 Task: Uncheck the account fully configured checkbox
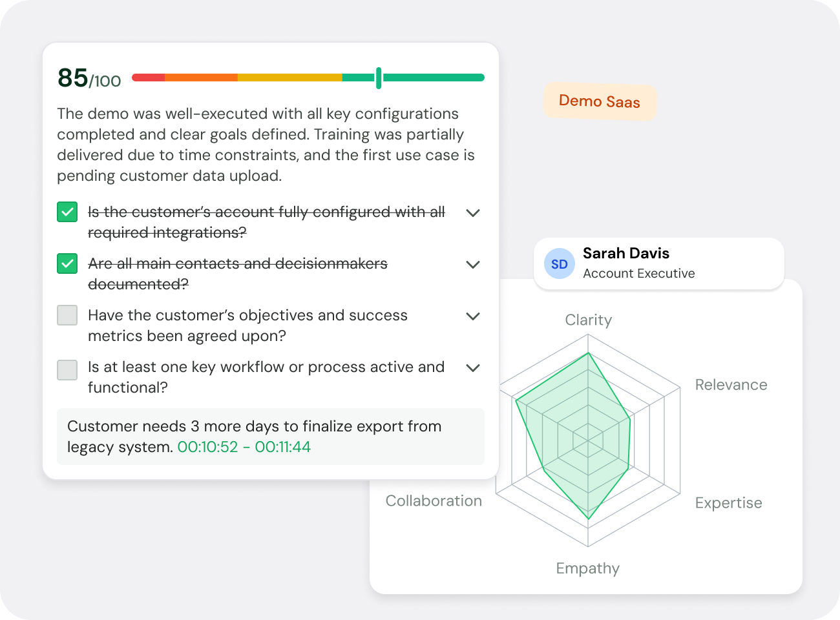tap(67, 212)
